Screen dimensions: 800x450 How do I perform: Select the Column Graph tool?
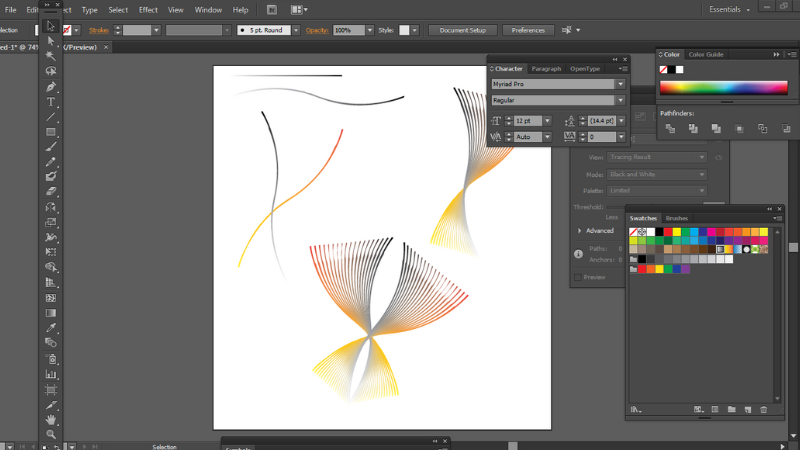click(x=51, y=374)
